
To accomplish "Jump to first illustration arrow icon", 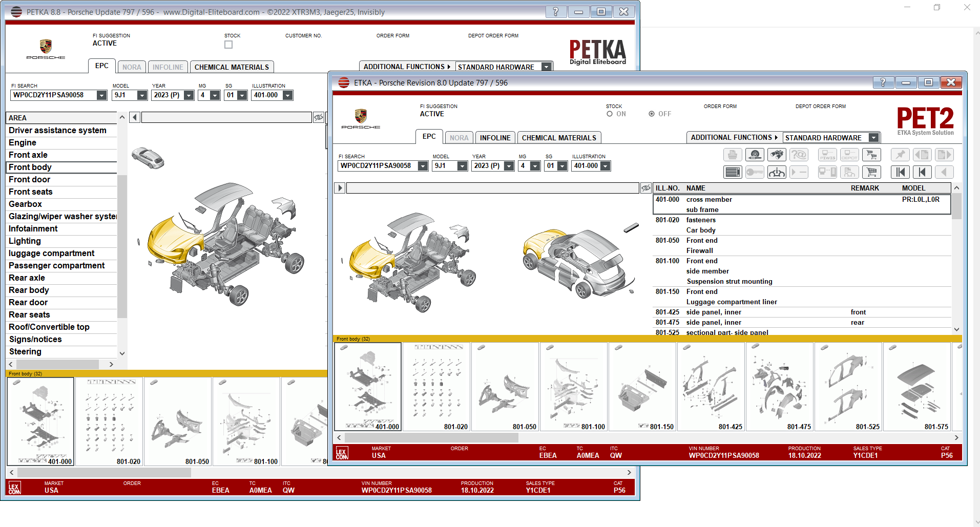I will [x=900, y=172].
